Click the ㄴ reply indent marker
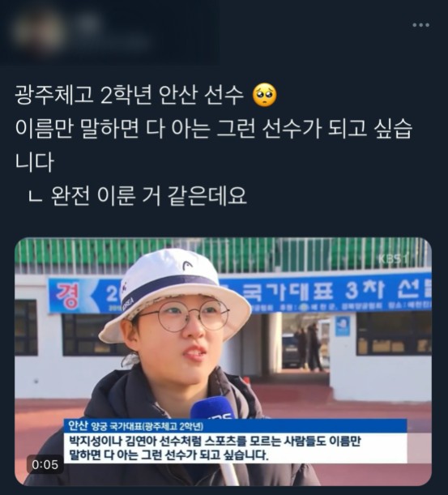Viewport: 448px width, 495px height. (x=35, y=197)
